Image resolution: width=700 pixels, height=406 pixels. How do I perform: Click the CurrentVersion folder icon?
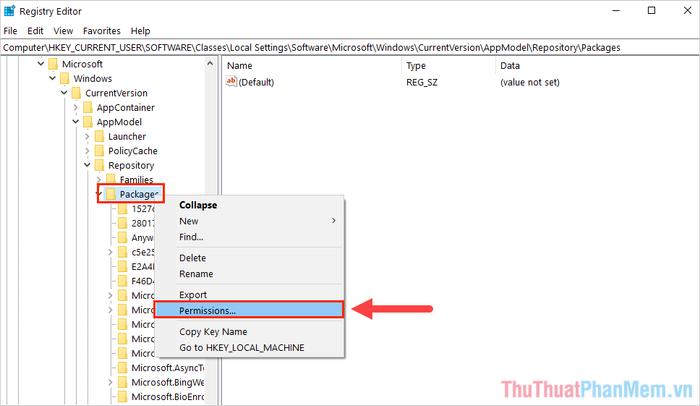[76, 93]
